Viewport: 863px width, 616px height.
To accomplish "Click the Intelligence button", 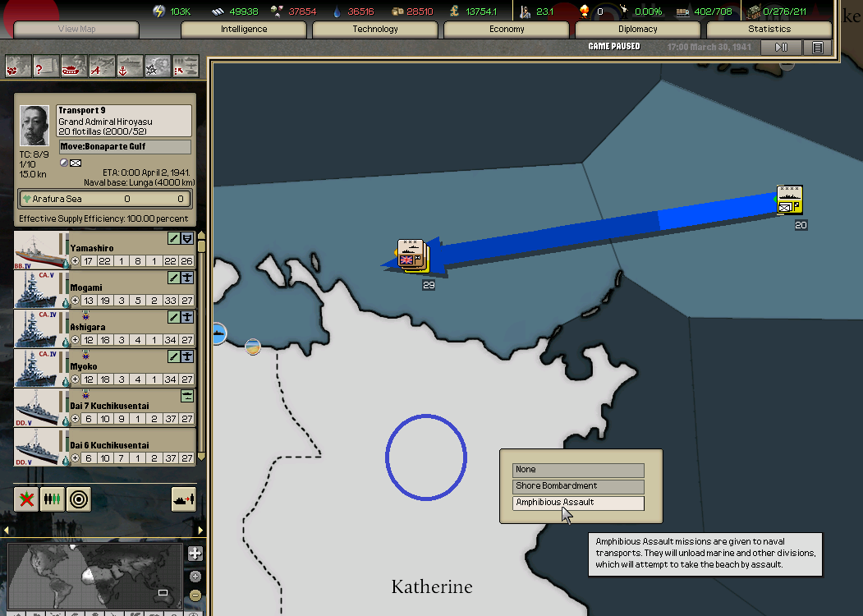I will (x=244, y=30).
